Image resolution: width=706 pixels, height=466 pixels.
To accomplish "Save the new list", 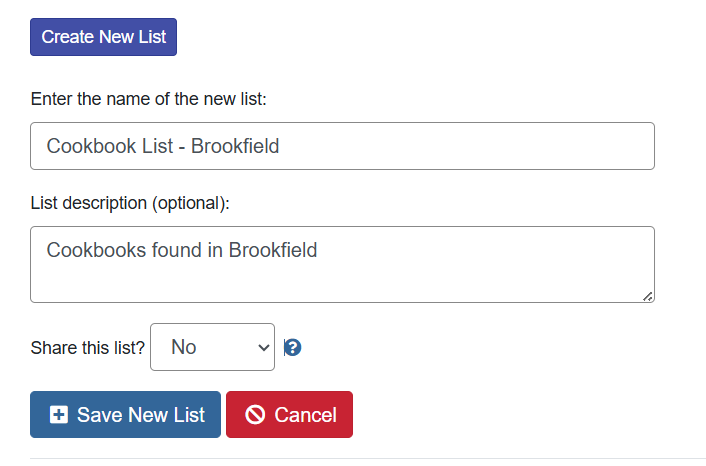I will (x=125, y=415).
